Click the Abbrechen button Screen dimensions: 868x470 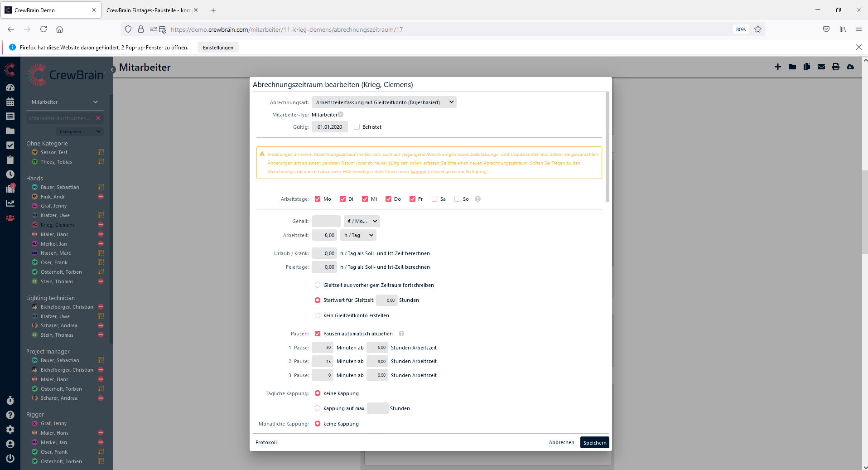tap(561, 443)
